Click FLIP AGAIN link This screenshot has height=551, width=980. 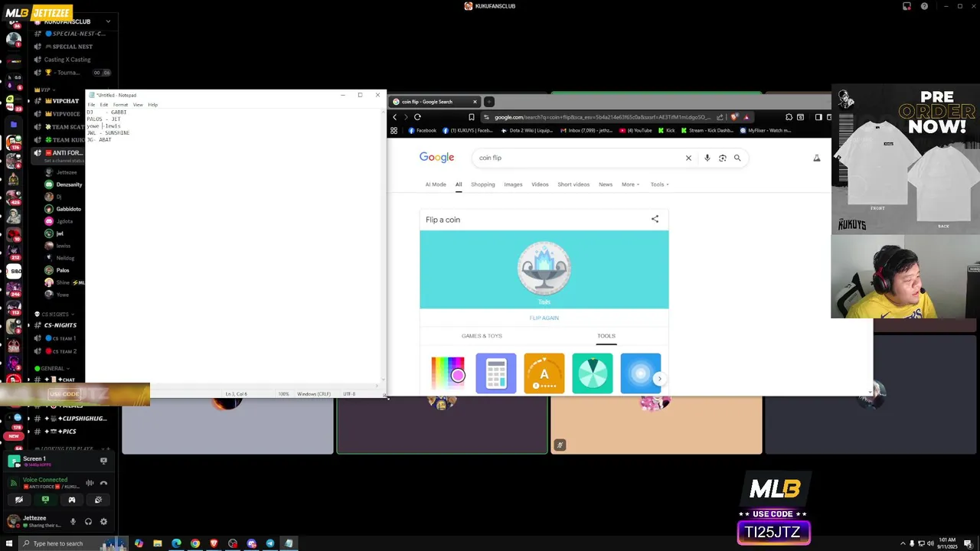[544, 318]
